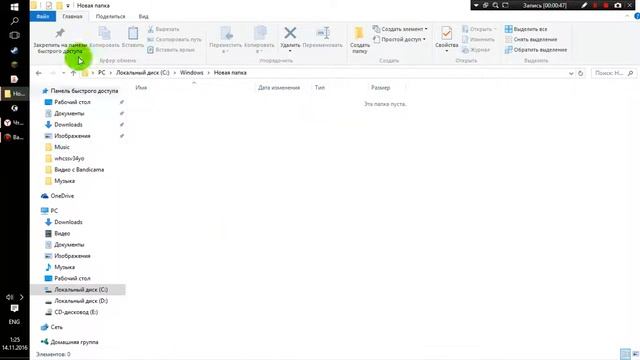Screen dimensions: 640x360
Task: Click the Удалить delete button
Action: tap(290, 38)
